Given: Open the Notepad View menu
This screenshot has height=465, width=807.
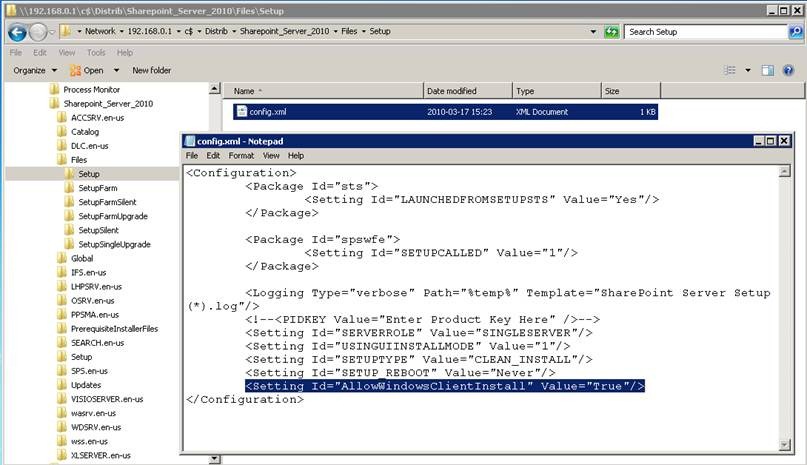Looking at the screenshot, I should [x=271, y=156].
